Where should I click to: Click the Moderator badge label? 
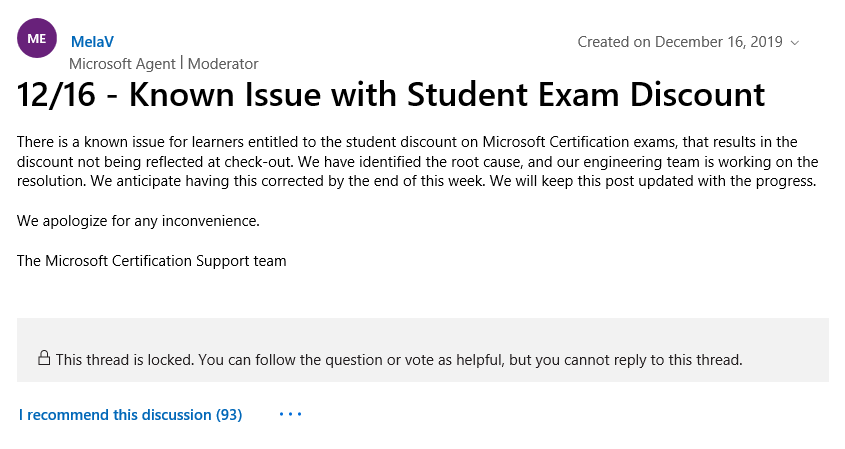point(223,64)
